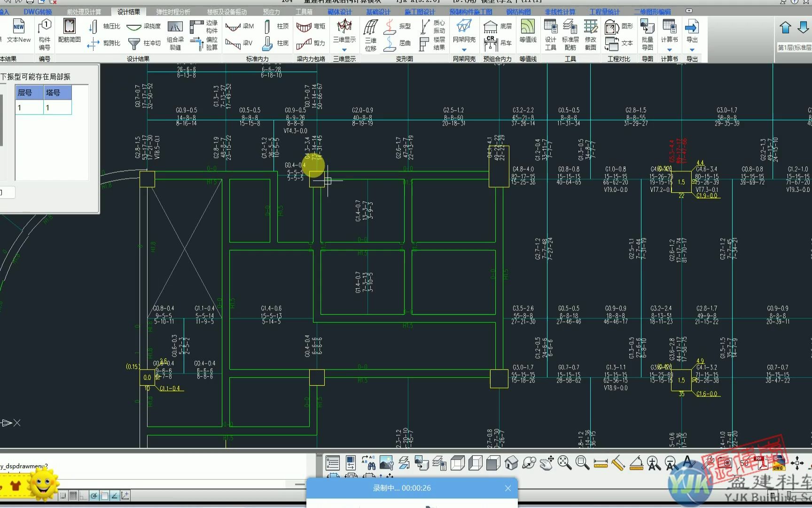The image size is (812, 508).
Task: Click the zoom window magnifier icon
Action: [583, 463]
